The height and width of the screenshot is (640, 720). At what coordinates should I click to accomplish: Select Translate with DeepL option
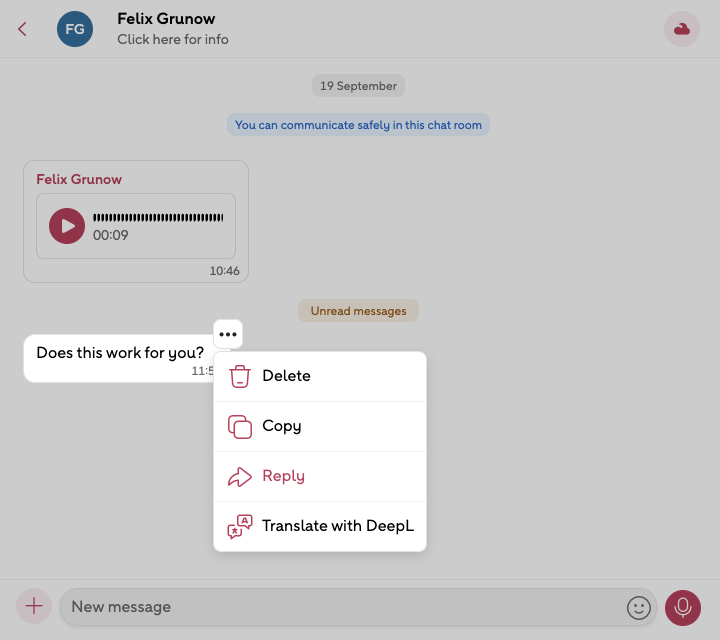click(337, 526)
